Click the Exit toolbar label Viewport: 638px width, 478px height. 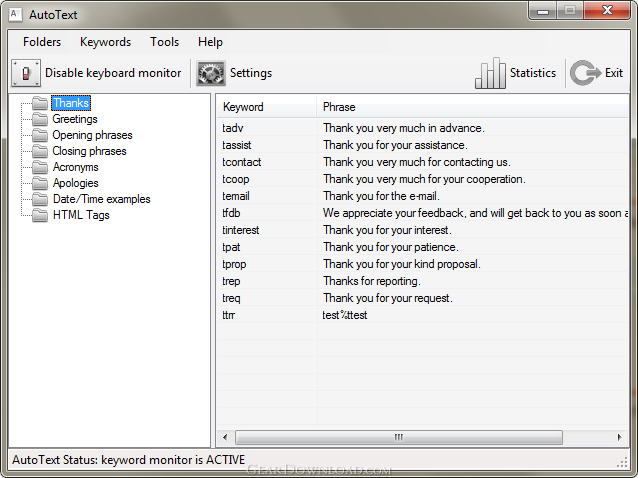coord(614,73)
